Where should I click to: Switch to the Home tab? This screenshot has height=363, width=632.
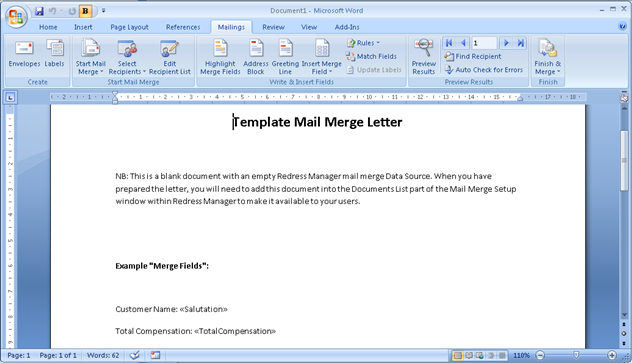pos(48,27)
